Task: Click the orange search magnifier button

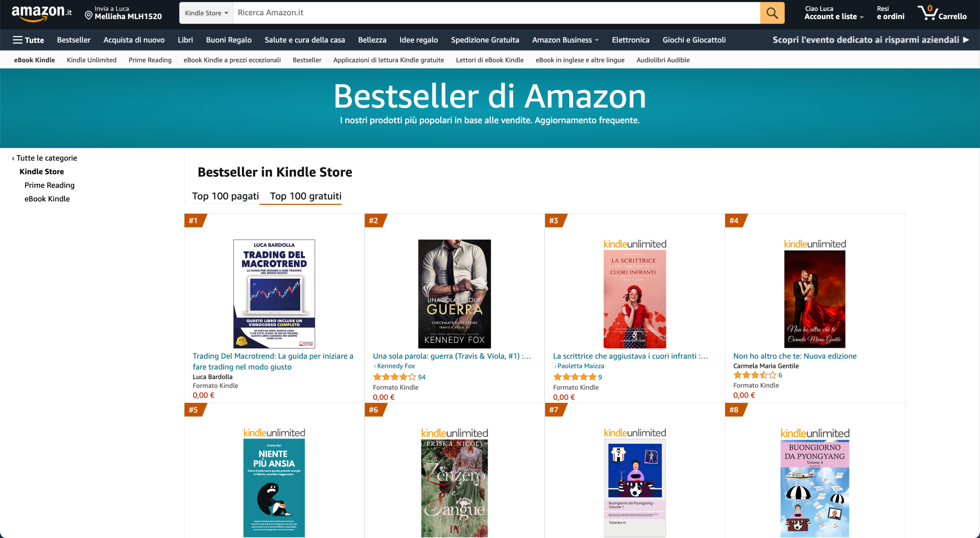Action: (x=772, y=13)
